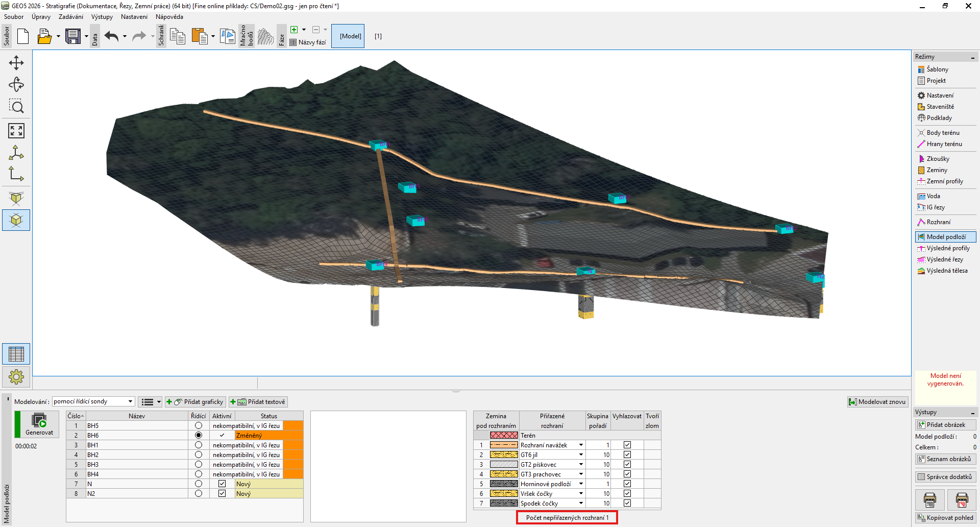Click the Undo arrow in toolbar

point(112,36)
